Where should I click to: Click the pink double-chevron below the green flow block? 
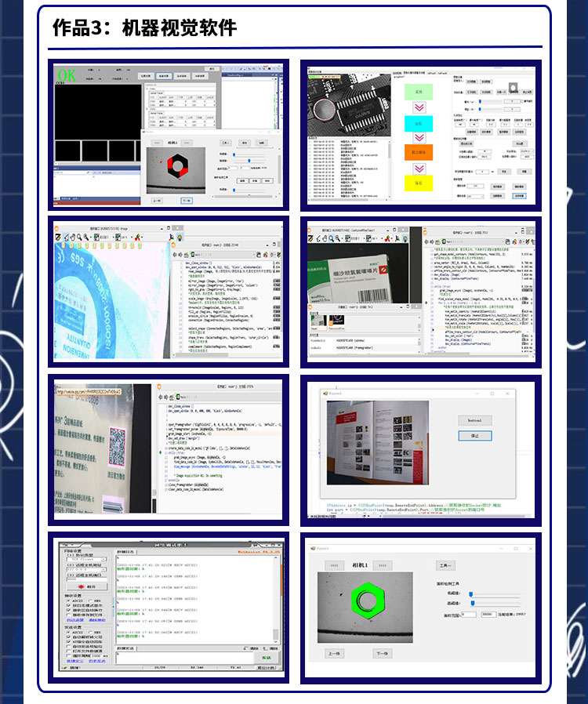(x=419, y=107)
